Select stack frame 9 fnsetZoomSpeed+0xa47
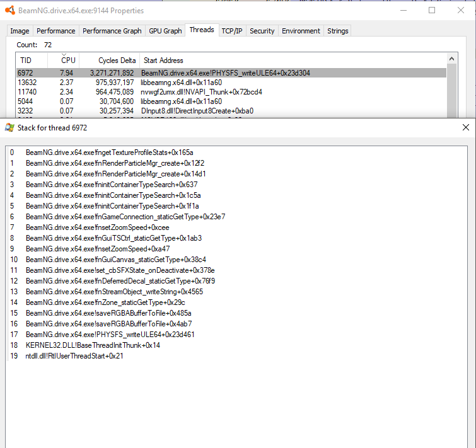The height and width of the screenshot is (448, 476). tap(236, 249)
